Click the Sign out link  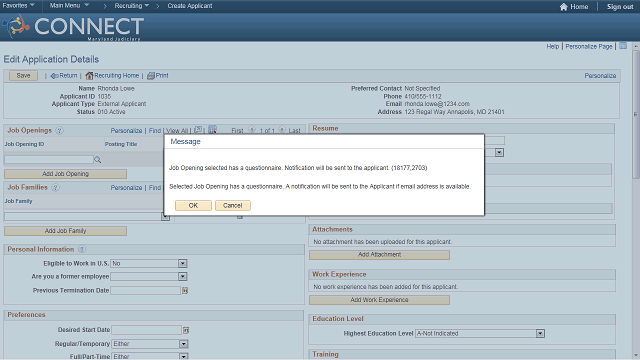[620, 7]
